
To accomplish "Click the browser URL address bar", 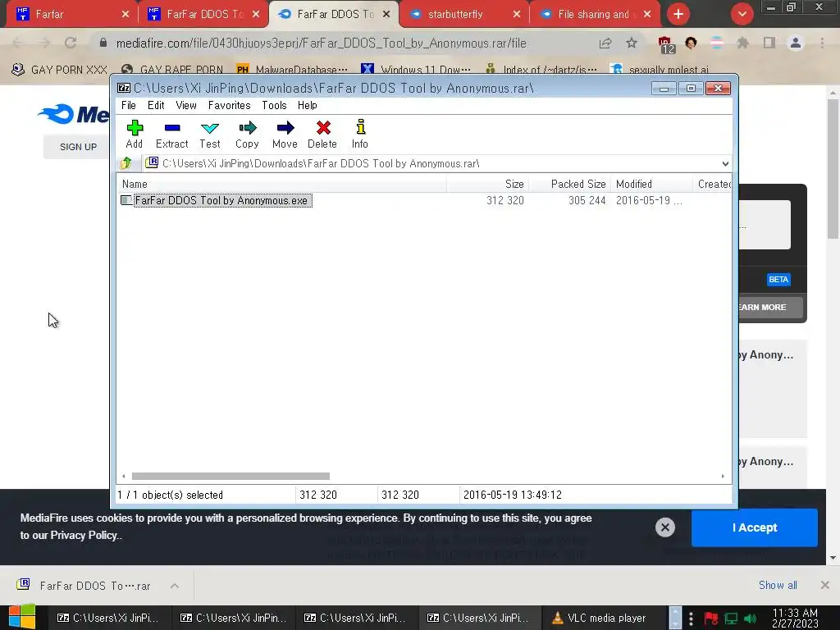I will [321, 43].
